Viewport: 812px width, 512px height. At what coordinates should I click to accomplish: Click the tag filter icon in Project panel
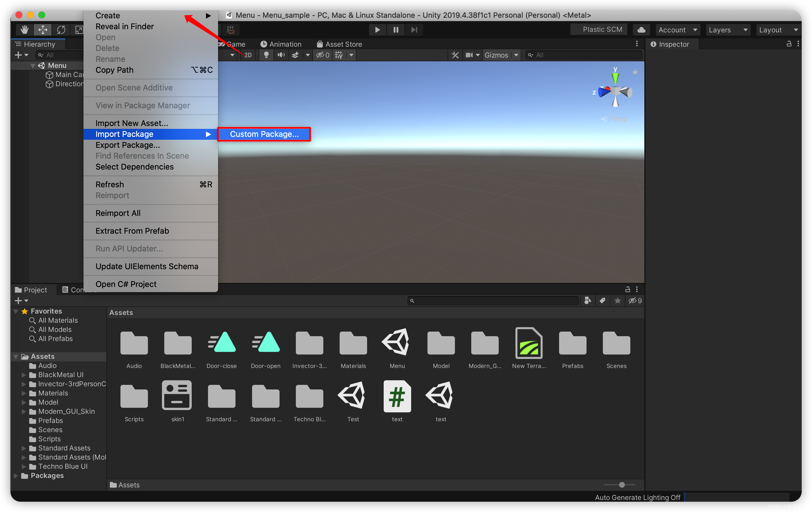(603, 300)
